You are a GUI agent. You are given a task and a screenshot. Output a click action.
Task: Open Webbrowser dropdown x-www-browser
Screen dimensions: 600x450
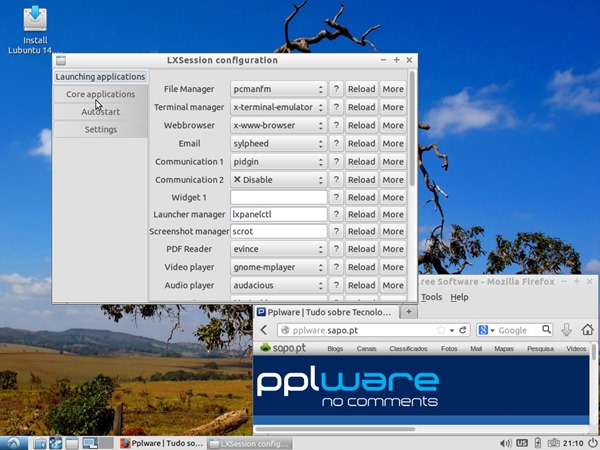click(x=279, y=125)
